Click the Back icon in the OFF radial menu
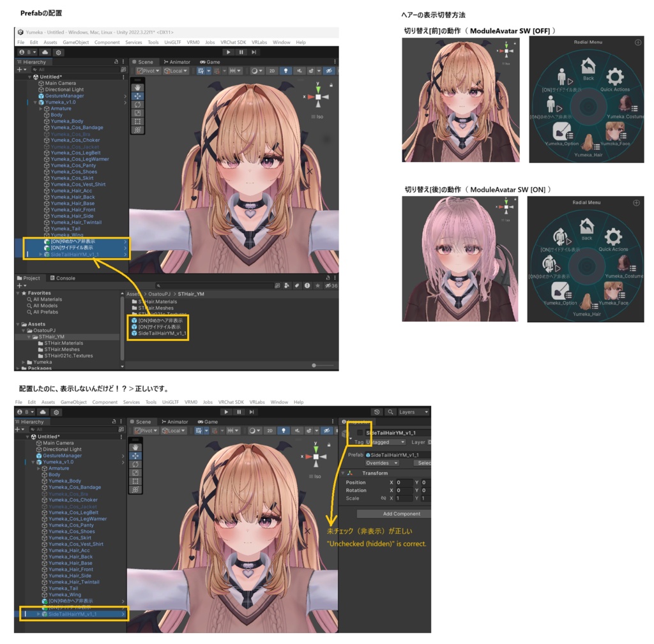This screenshot has height=644, width=654. click(x=588, y=69)
